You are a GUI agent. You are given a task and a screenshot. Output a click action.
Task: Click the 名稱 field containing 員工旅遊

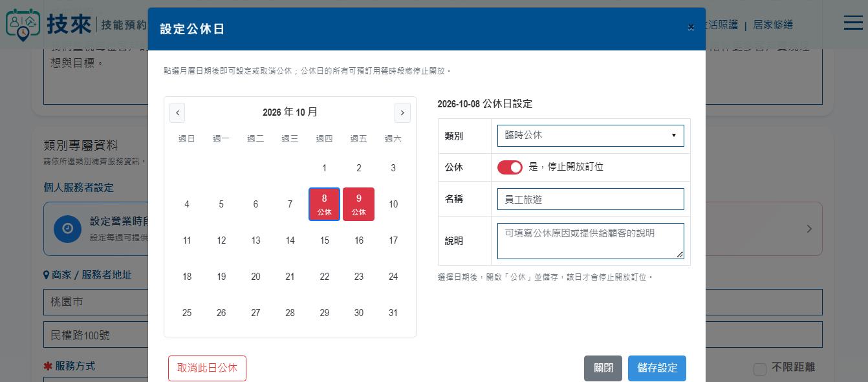(591, 199)
